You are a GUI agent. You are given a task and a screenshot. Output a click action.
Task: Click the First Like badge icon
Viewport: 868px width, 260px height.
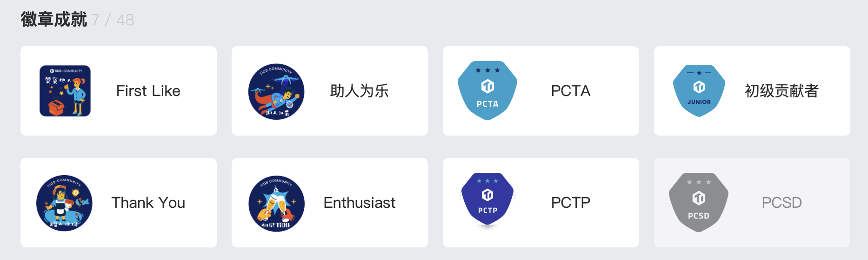(65, 91)
